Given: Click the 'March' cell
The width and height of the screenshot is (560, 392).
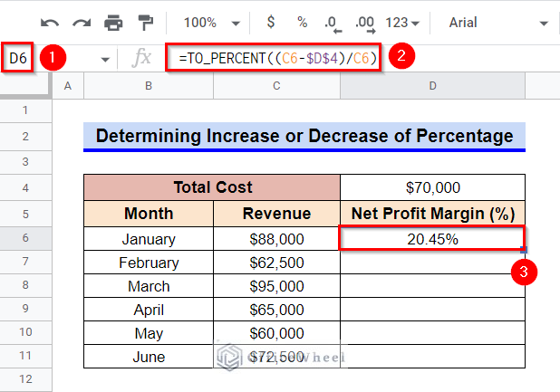Looking at the screenshot, I should 149,286.
